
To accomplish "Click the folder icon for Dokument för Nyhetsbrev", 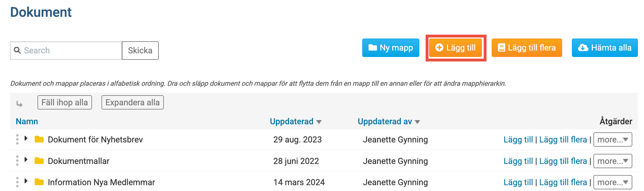I will pos(39,139).
